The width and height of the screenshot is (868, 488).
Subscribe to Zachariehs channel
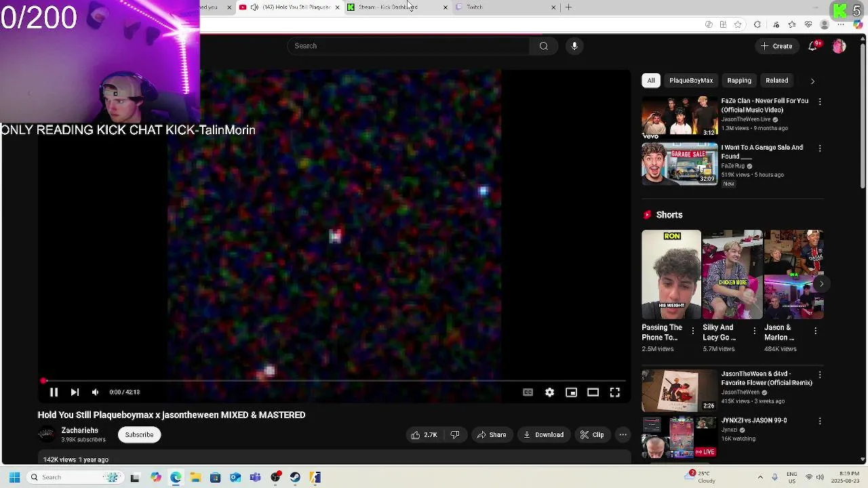[139, 434]
